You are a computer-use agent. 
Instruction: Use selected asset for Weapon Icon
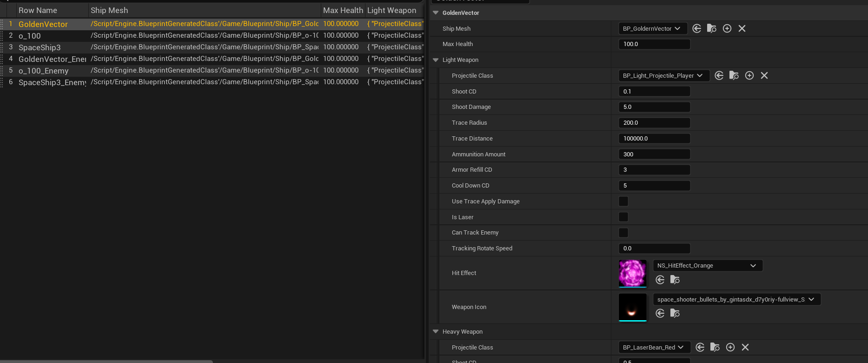pyautogui.click(x=660, y=313)
